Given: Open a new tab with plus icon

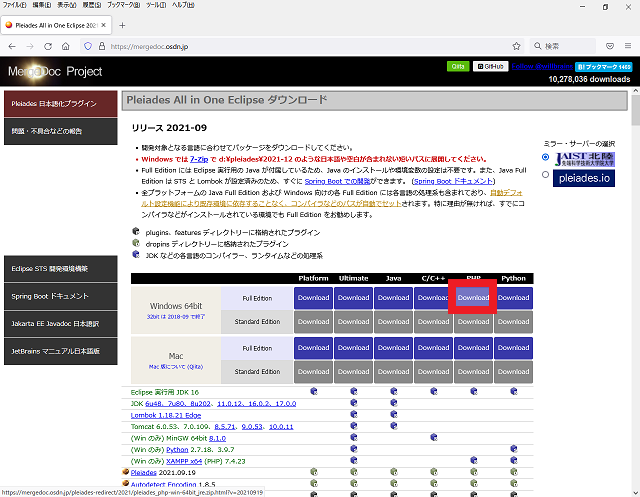Looking at the screenshot, I should tap(122, 25).
